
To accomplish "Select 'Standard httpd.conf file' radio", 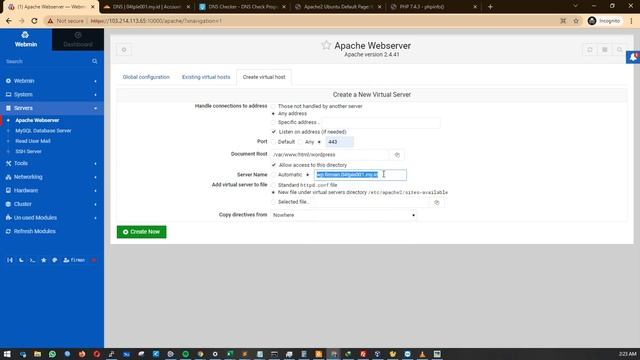I will (273, 185).
